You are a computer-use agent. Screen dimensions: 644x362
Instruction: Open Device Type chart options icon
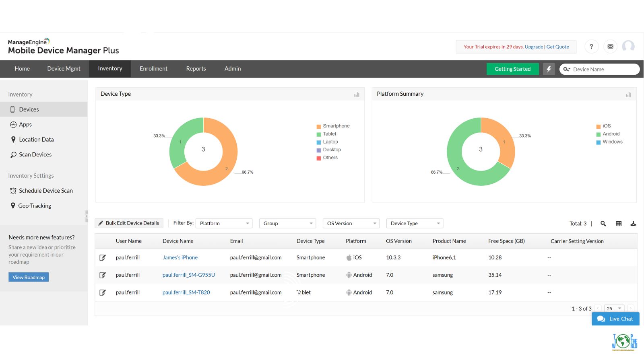(x=357, y=95)
